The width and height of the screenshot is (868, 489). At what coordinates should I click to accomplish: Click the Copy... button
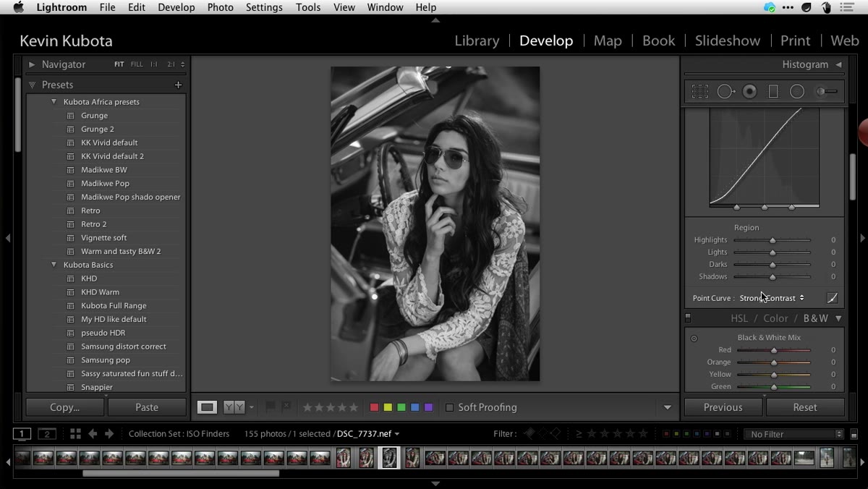pos(65,407)
